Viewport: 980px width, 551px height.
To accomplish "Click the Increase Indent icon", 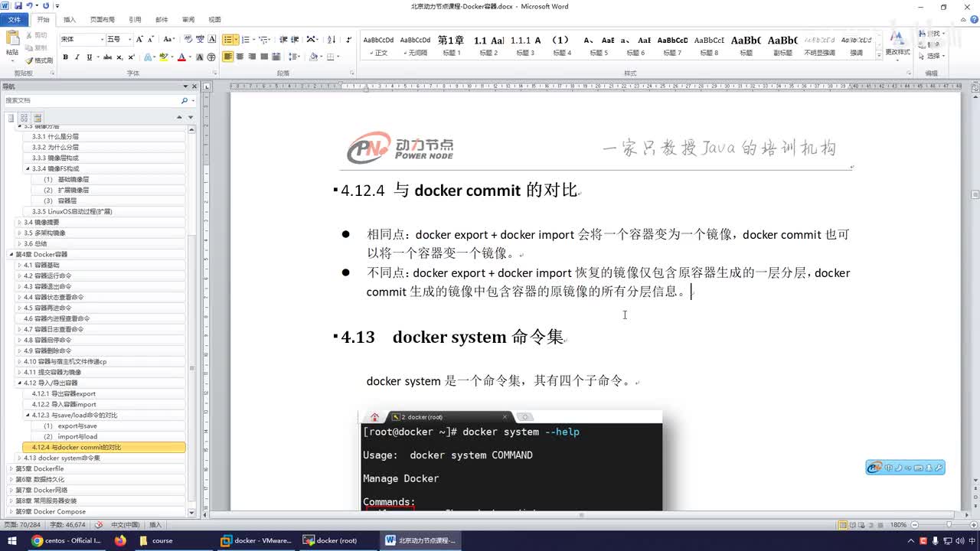I will click(x=295, y=39).
